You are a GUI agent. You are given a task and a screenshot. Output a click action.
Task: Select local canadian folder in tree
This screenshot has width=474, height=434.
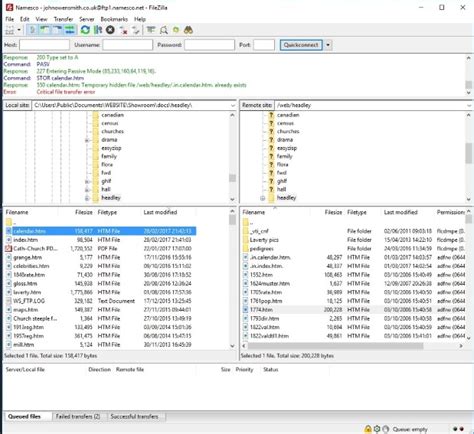pos(112,115)
